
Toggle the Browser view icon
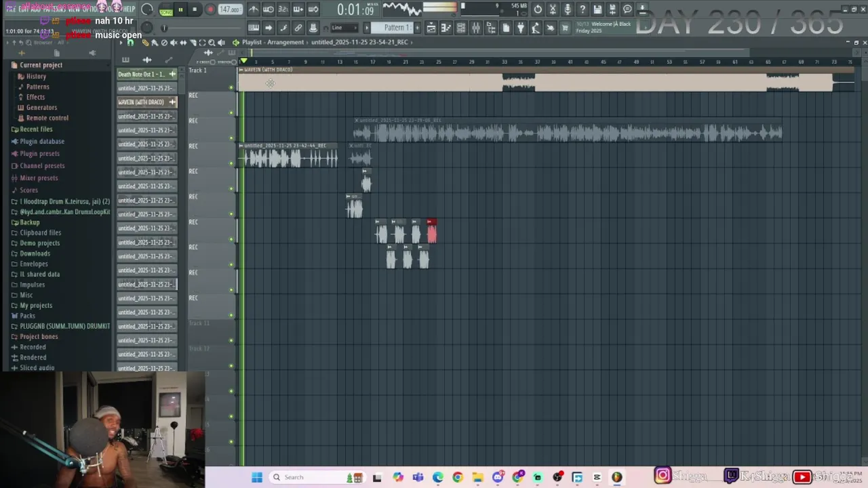click(x=491, y=28)
